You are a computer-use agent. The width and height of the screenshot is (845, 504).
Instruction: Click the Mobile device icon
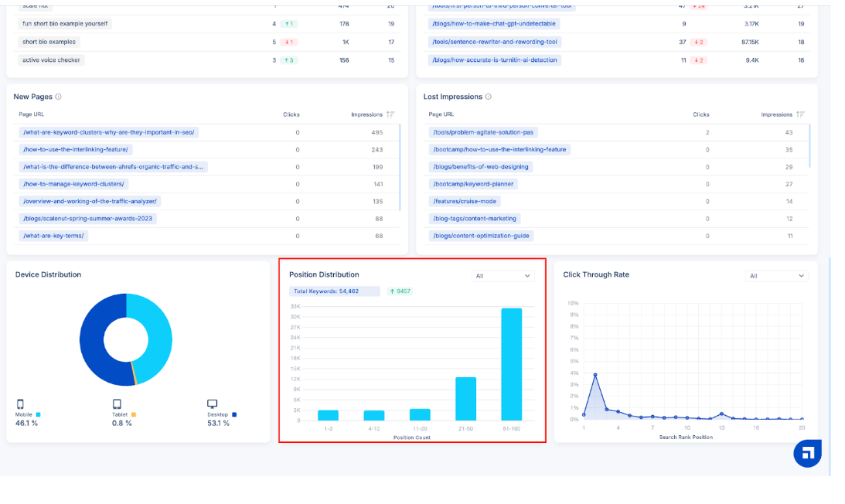click(21, 404)
